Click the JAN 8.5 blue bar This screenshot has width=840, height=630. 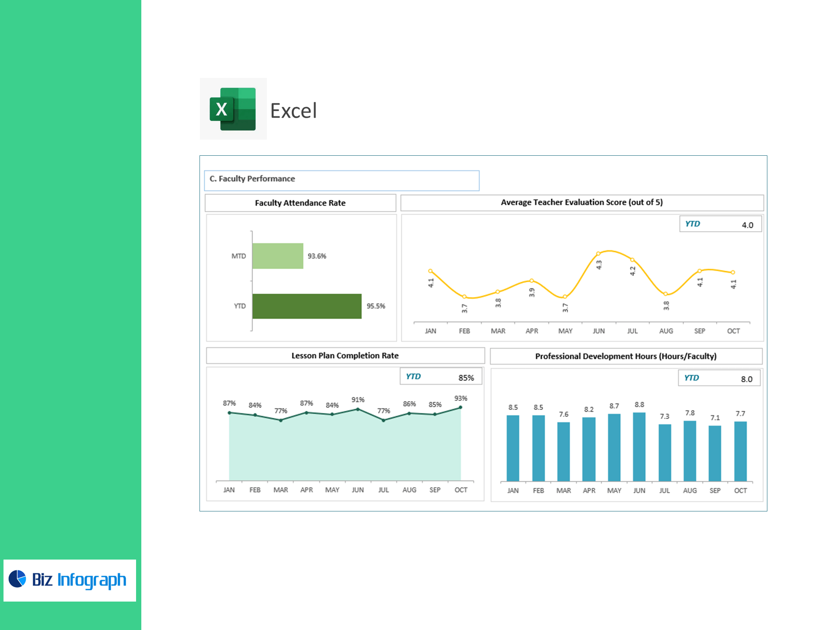[x=513, y=448]
